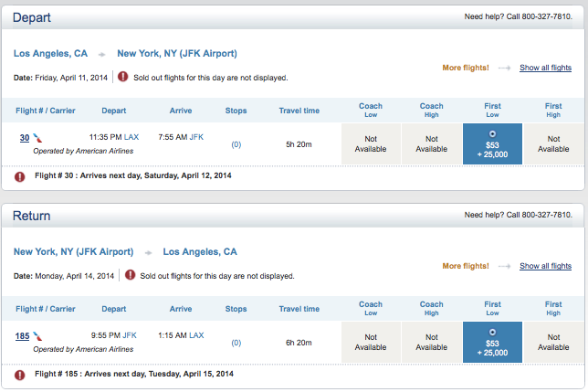Click red alert icon for sold out return flights

tap(130, 275)
